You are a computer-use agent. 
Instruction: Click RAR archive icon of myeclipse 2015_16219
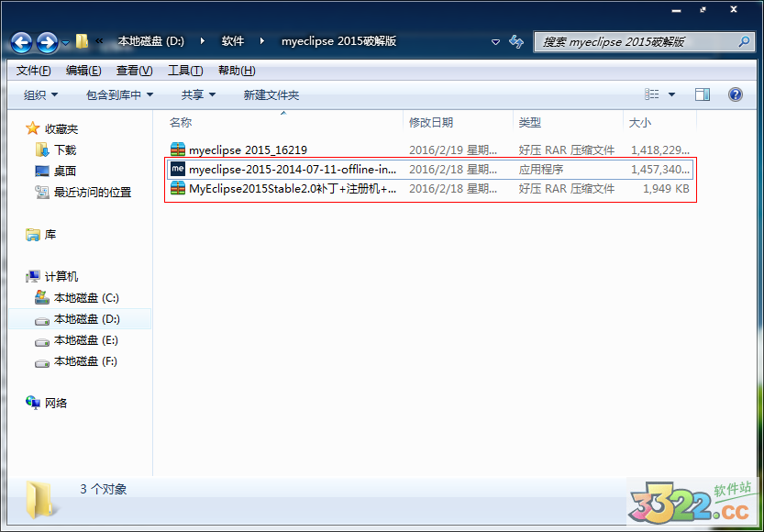click(x=178, y=150)
